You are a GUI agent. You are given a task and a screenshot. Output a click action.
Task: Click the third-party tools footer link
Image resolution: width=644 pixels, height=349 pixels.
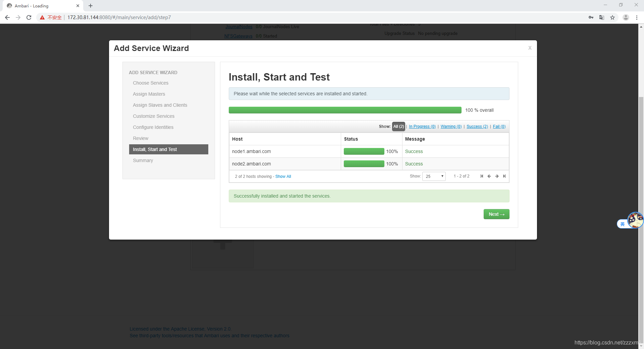tap(209, 336)
